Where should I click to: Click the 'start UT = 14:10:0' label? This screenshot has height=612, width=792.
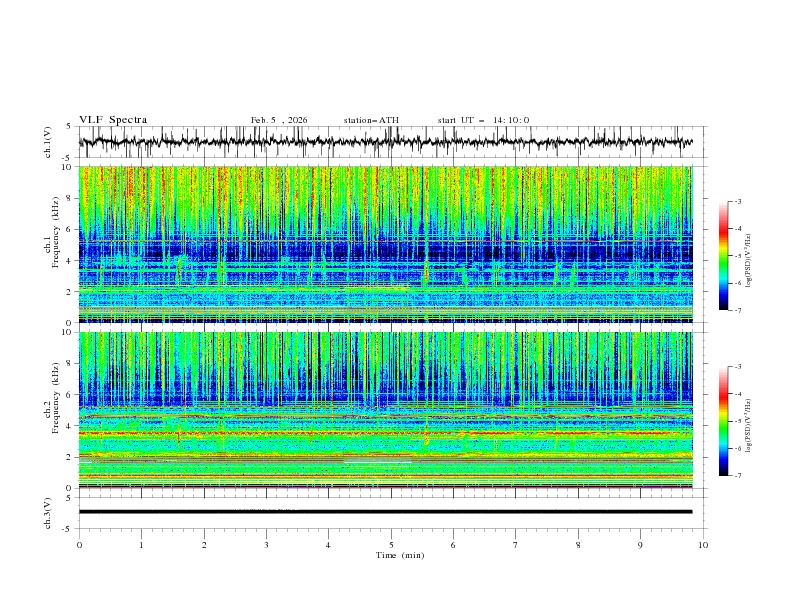point(483,120)
